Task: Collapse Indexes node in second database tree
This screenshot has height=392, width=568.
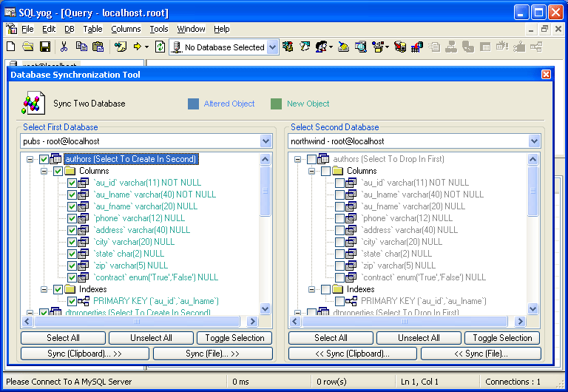Action: pos(311,289)
